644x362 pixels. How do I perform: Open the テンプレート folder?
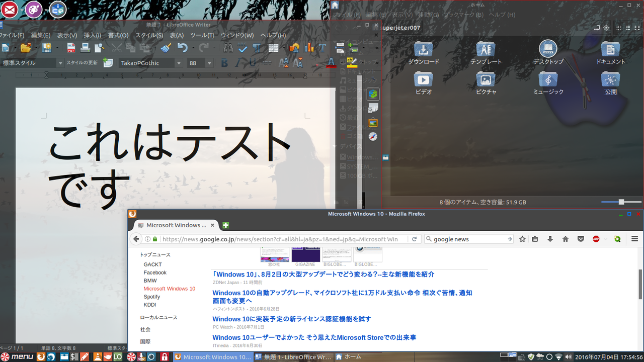click(486, 53)
